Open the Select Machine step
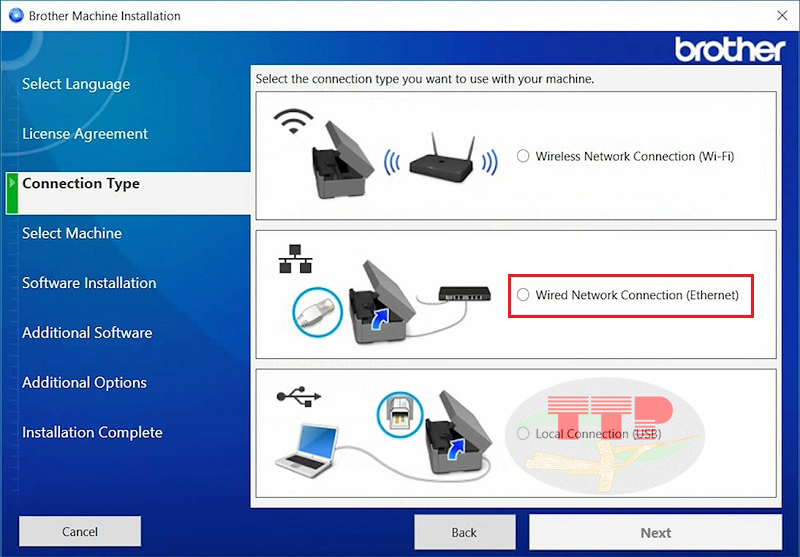The height and width of the screenshot is (557, 800). (72, 233)
